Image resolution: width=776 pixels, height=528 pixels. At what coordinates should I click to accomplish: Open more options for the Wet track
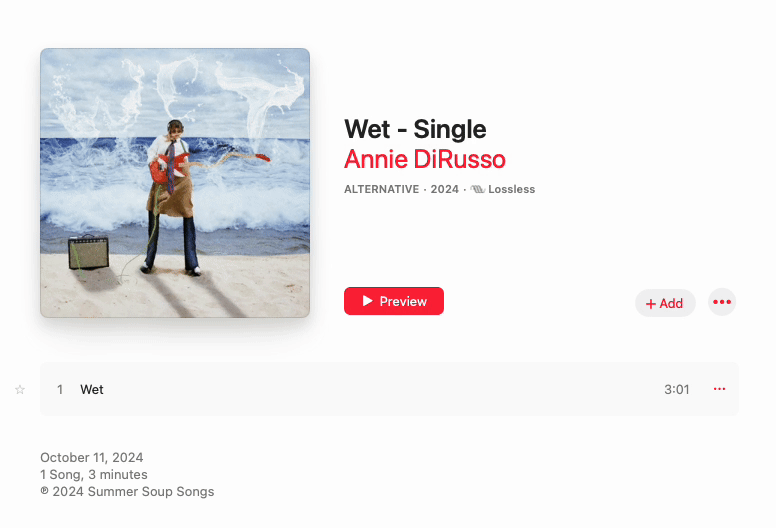tap(720, 389)
